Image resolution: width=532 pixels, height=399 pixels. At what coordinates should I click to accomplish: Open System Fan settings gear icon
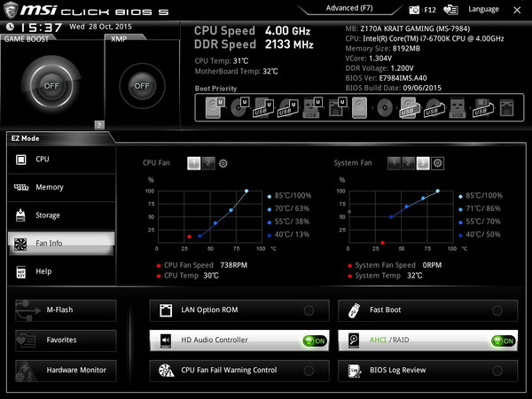438,163
